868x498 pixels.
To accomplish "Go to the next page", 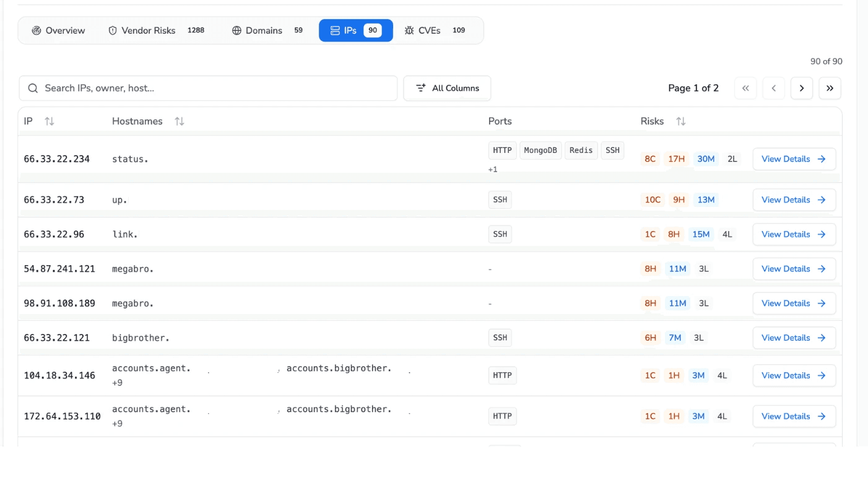I will [x=802, y=88].
